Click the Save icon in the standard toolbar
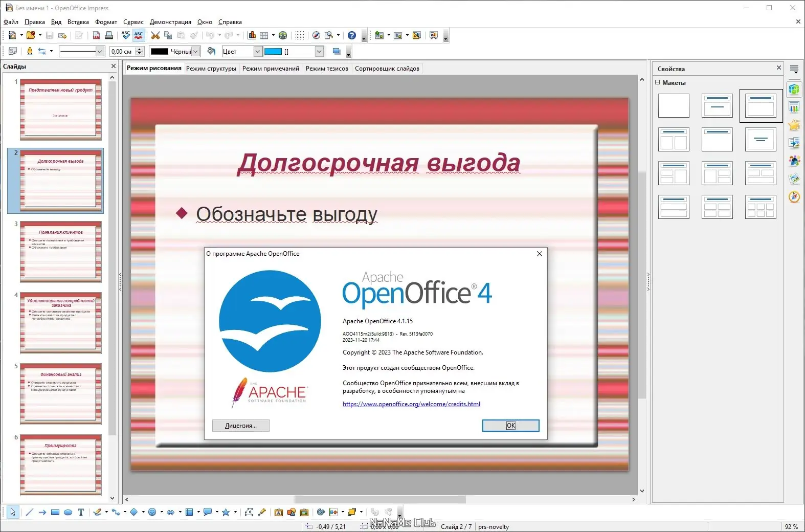Screen dimensions: 805x532 coord(50,35)
